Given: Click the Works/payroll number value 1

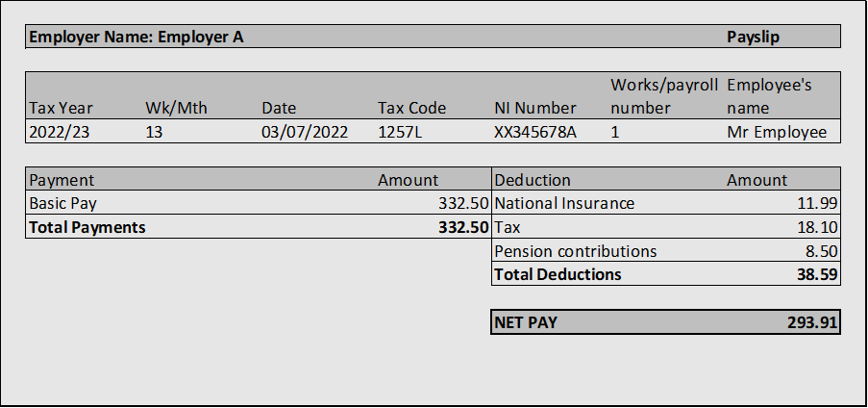Looking at the screenshot, I should click(x=615, y=132).
